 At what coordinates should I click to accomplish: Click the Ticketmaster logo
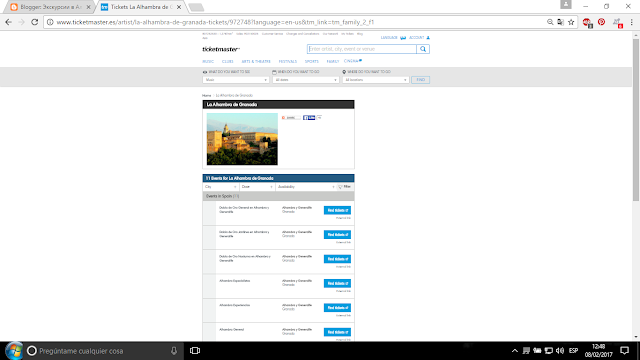pos(221,49)
